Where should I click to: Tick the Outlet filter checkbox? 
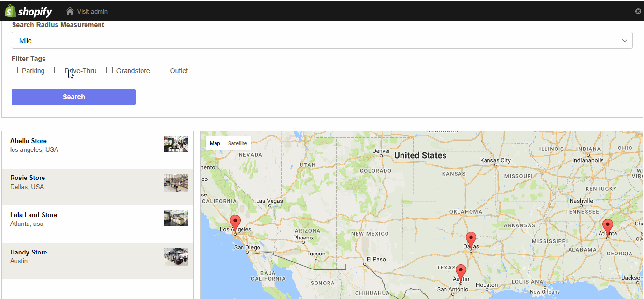[163, 70]
